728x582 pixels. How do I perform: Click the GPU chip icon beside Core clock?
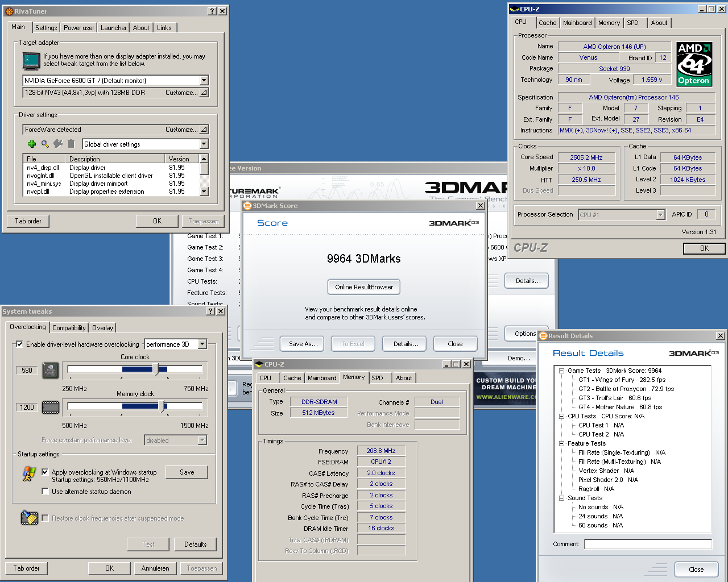pos(51,371)
